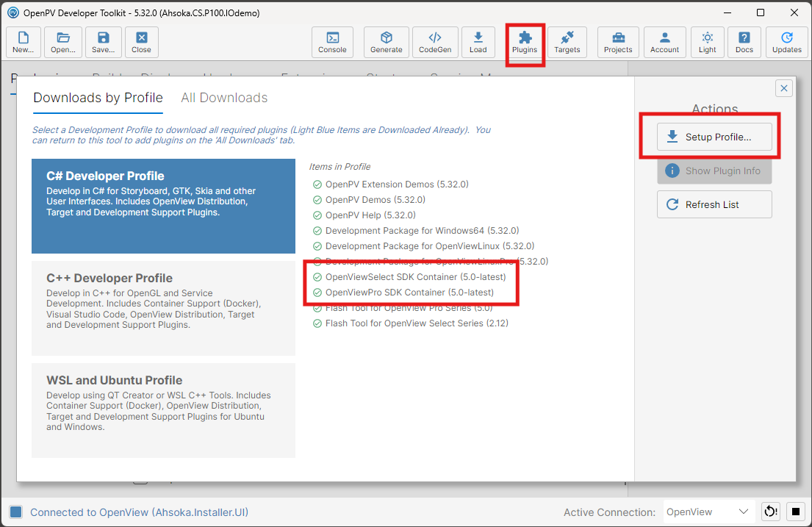This screenshot has height=527, width=812.
Task: Switch to Downloads by Profile tab
Action: pyautogui.click(x=98, y=98)
